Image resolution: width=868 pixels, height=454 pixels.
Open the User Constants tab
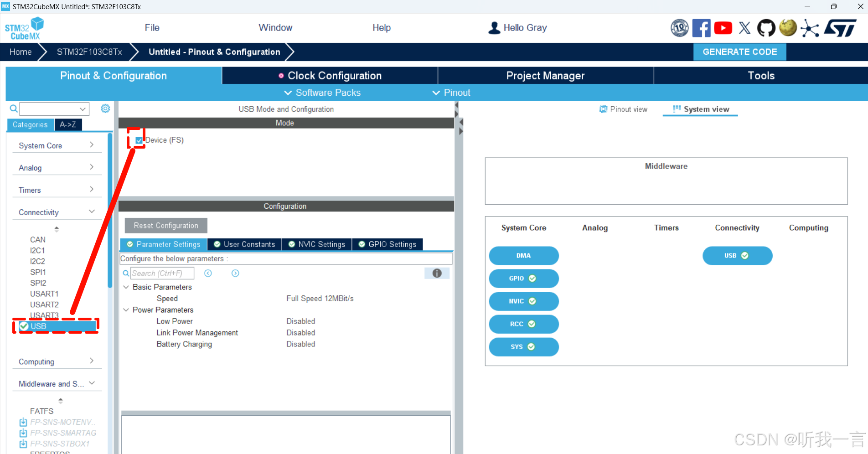click(x=244, y=244)
